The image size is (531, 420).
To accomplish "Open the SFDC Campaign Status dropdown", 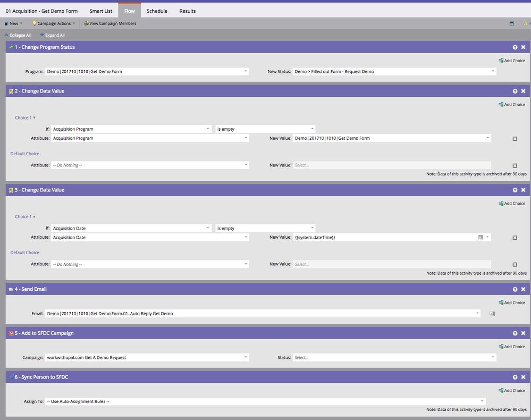I will (x=394, y=357).
